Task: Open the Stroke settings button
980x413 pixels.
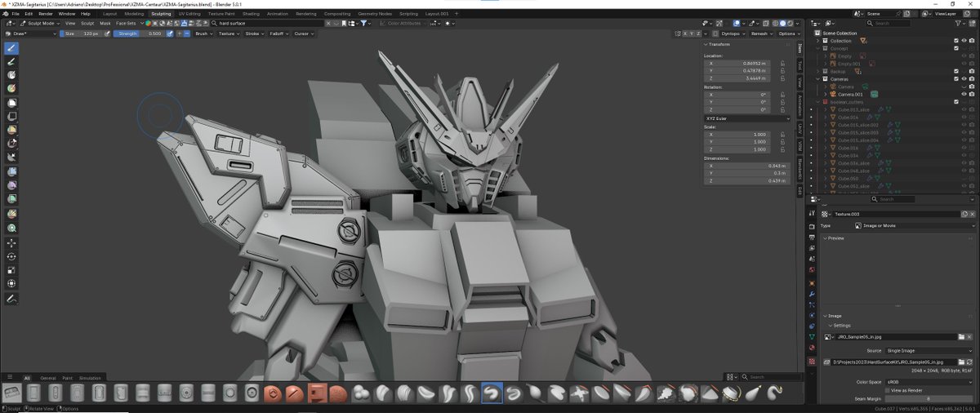Action: click(253, 33)
